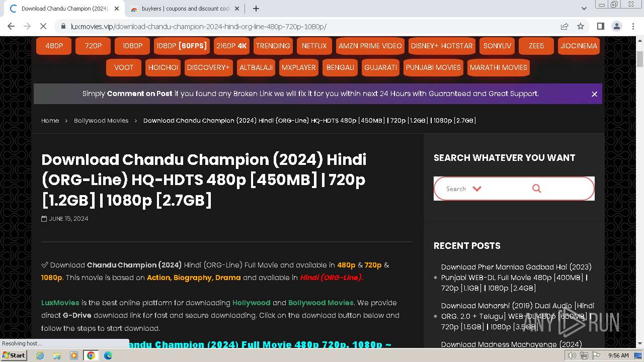Expand the search box dropdown arrow
Viewport: 644px width, 362px height.
click(477, 189)
